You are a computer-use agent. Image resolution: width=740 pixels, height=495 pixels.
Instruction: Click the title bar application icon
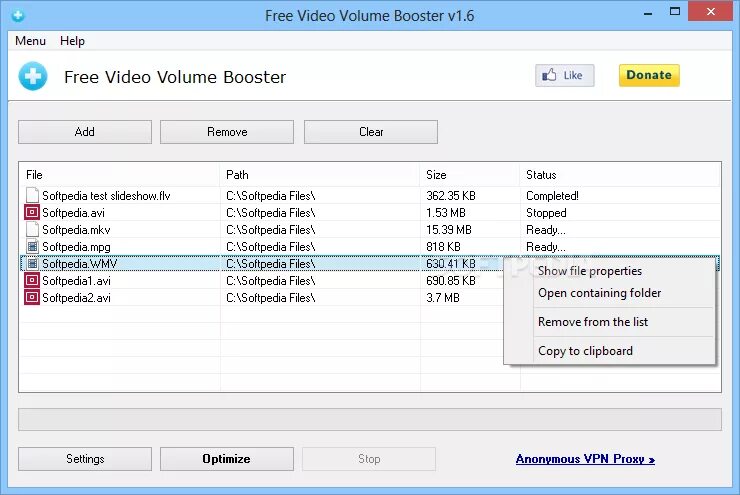18,16
